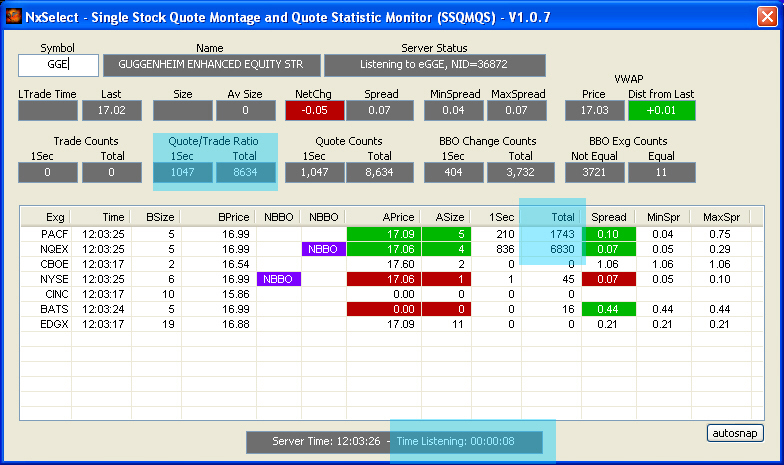Select the NQEX exchange row

392,249
